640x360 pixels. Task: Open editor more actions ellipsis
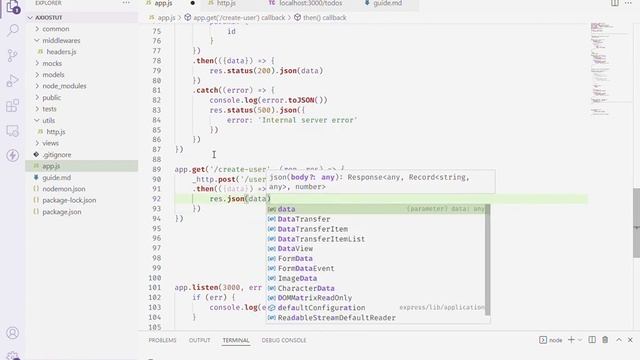pyautogui.click(x=628, y=3)
